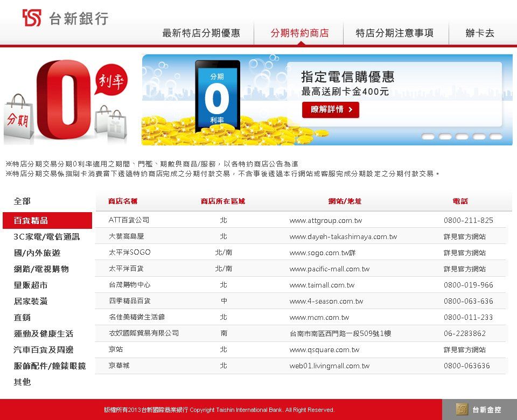This screenshot has width=517, height=420.
Task: Click the 名佳美精緻生活館 store name
Action: pos(136,317)
